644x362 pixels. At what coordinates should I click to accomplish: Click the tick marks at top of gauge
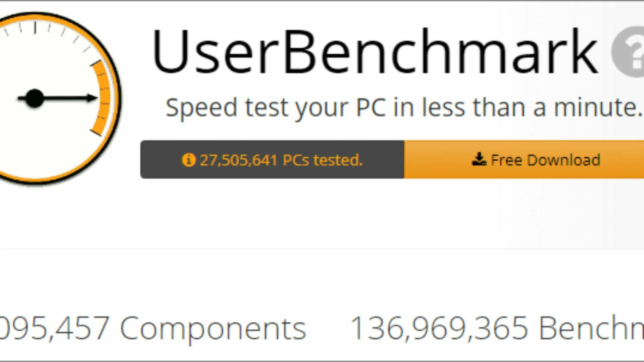click(x=35, y=28)
